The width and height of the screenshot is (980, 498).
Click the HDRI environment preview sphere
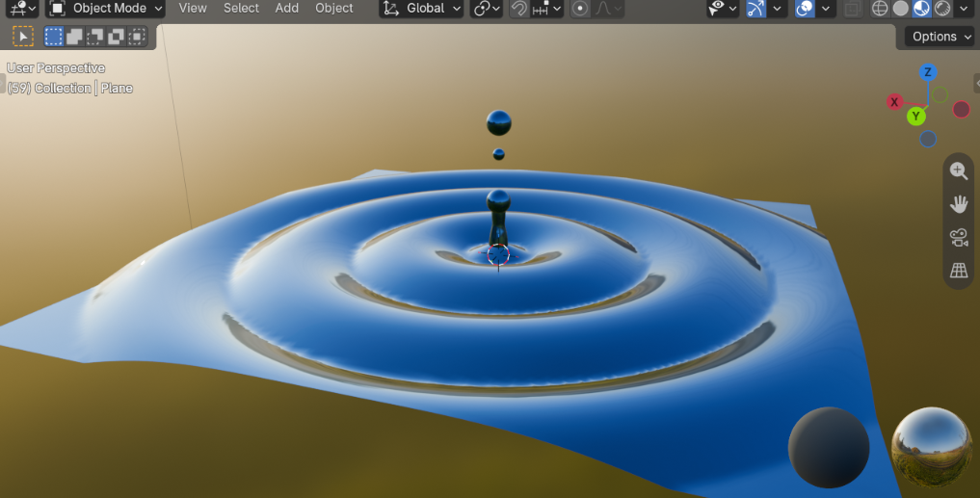point(932,447)
